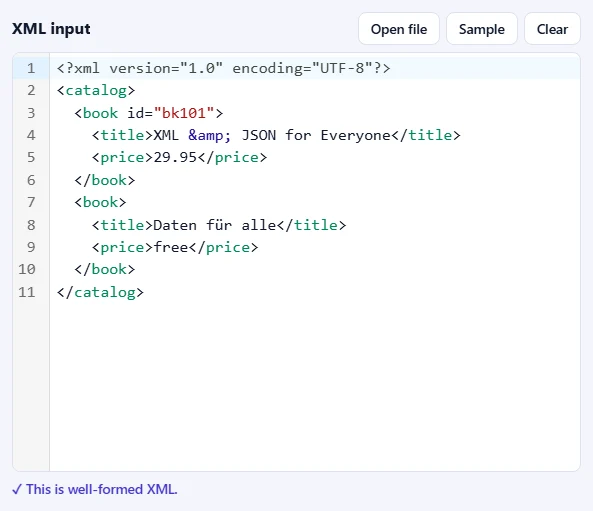Click the closing </catalog> tag
Image resolution: width=593 pixels, height=511 pixels.
(100, 292)
